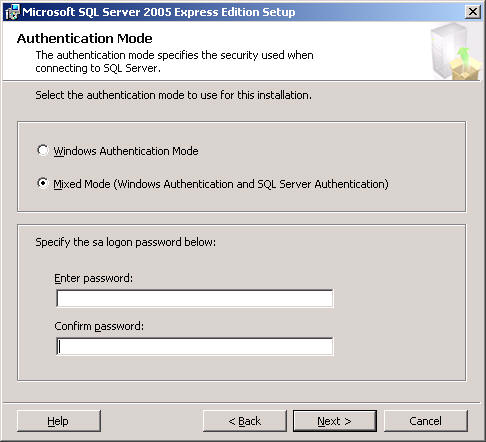
Task: Click the 'Authentication Mode' heading
Action: pos(85,39)
